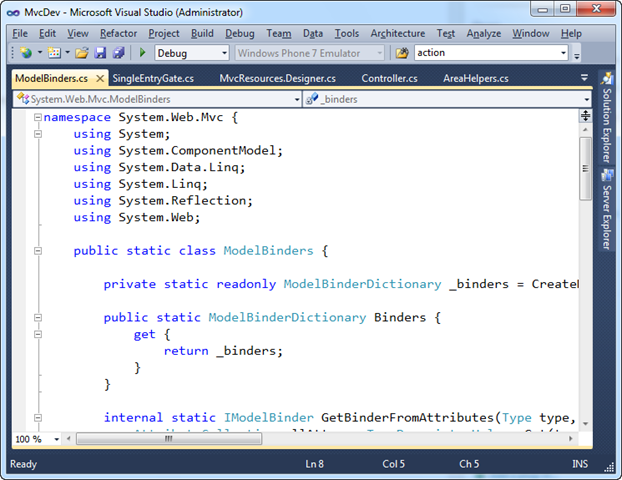This screenshot has width=622, height=480.
Task: Open the Test menu
Action: tap(445, 34)
